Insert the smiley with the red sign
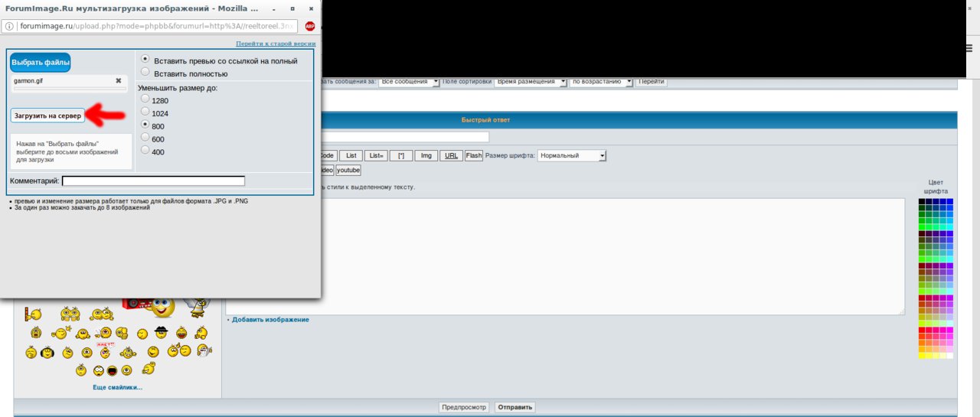The width and height of the screenshot is (980, 417). (x=106, y=350)
